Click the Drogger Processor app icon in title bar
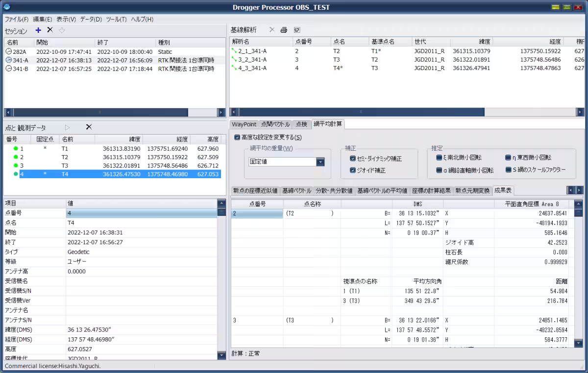 point(7,7)
